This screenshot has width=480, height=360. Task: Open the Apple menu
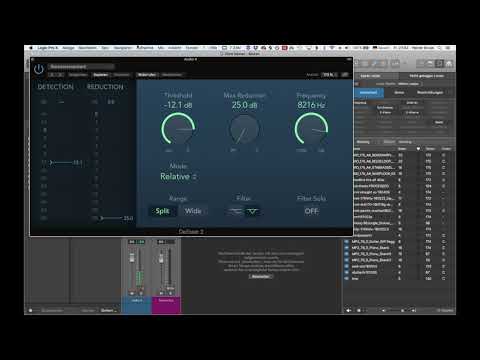coord(31,48)
